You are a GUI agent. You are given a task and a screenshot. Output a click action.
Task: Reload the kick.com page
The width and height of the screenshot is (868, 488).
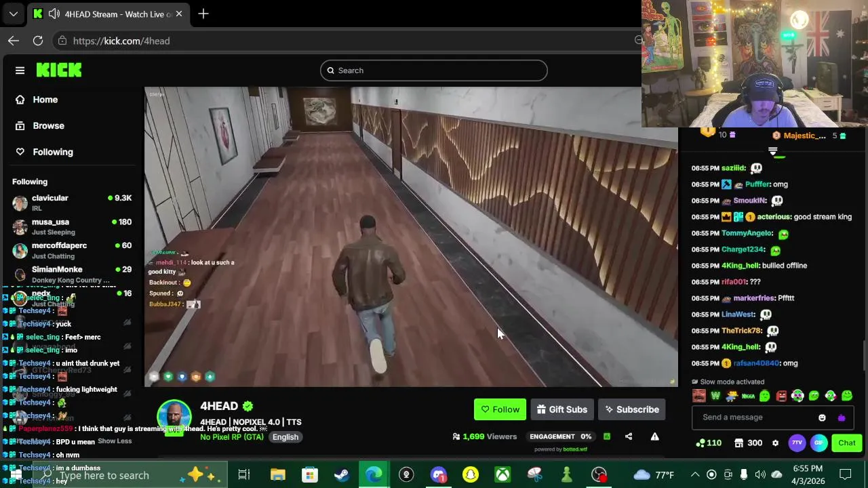click(x=38, y=41)
